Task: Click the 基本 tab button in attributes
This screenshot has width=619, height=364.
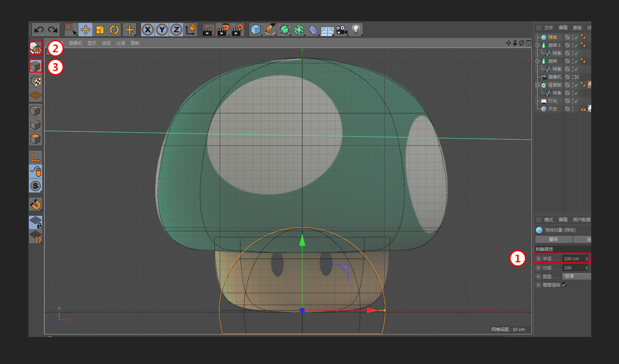Action: coord(553,239)
